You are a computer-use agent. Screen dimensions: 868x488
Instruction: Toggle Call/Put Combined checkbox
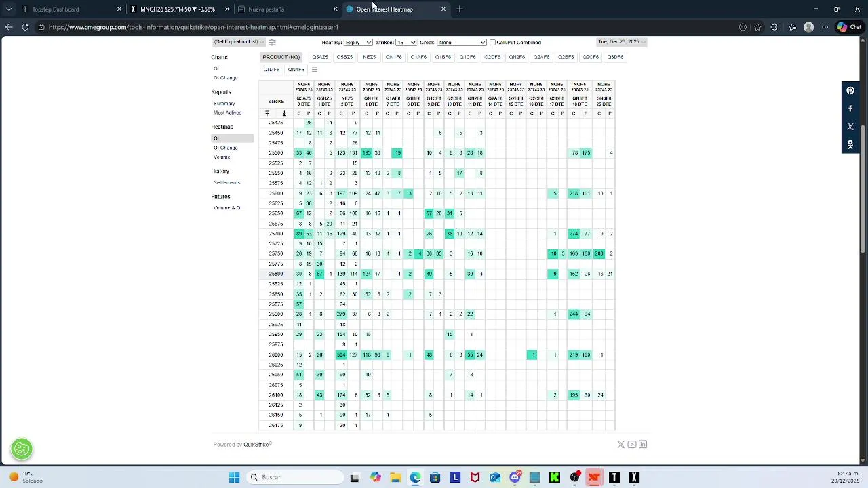(x=492, y=42)
